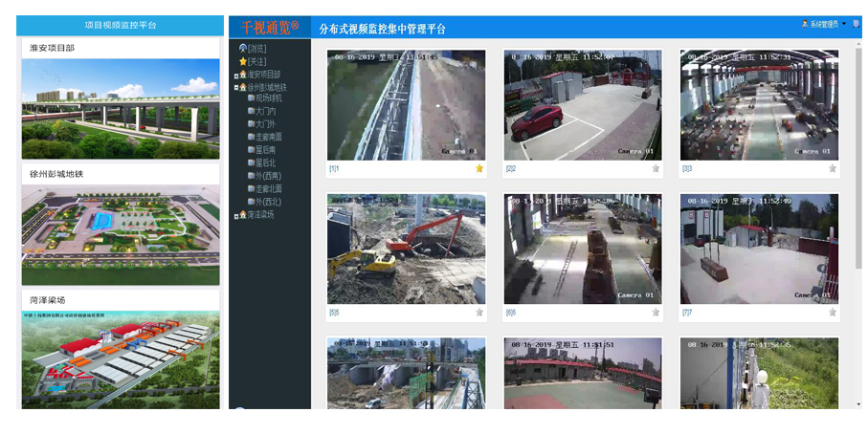Click the [5]5 camera label link

334,313
